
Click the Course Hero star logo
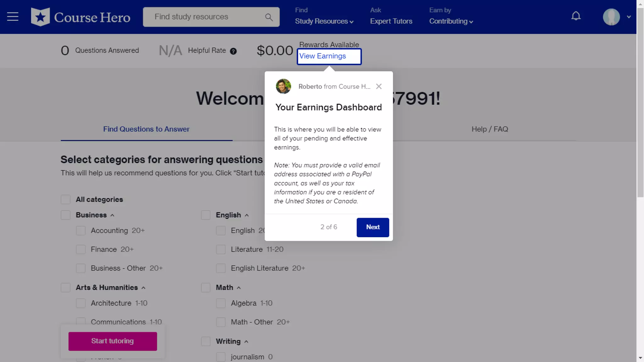coord(40,17)
